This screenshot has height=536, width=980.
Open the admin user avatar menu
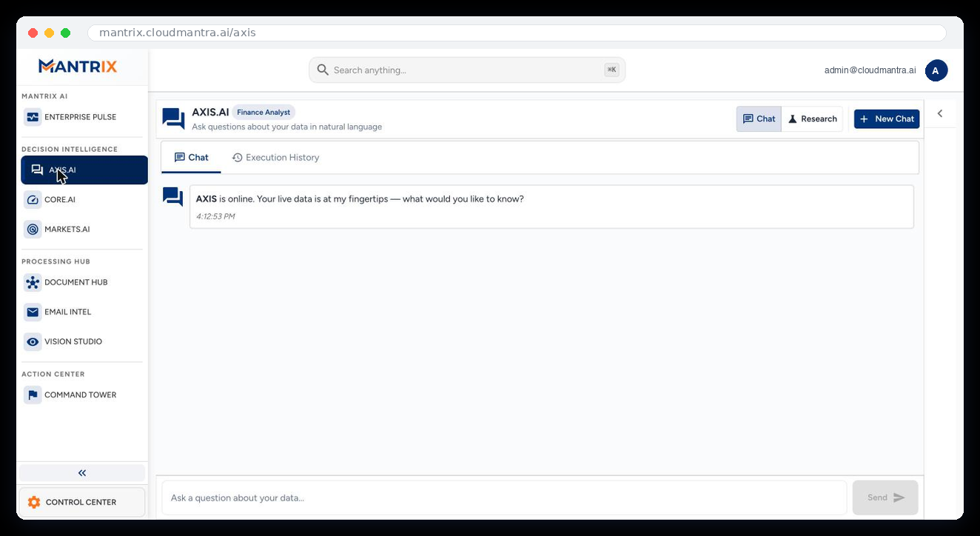[936, 70]
